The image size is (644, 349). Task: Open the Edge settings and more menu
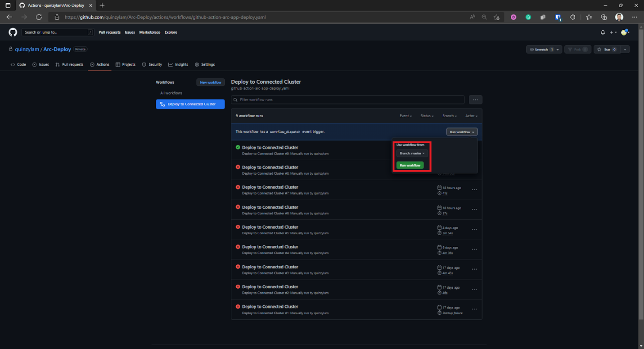click(635, 17)
